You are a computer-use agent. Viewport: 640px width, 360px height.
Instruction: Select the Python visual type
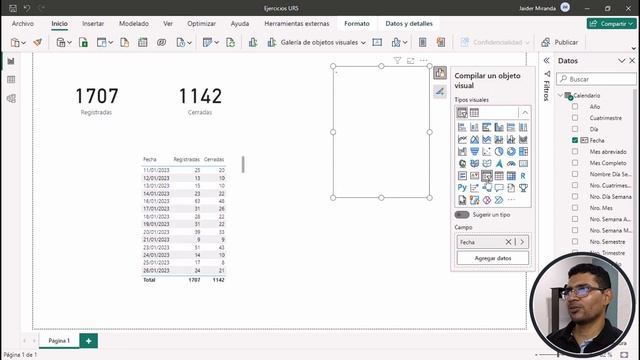(462, 188)
